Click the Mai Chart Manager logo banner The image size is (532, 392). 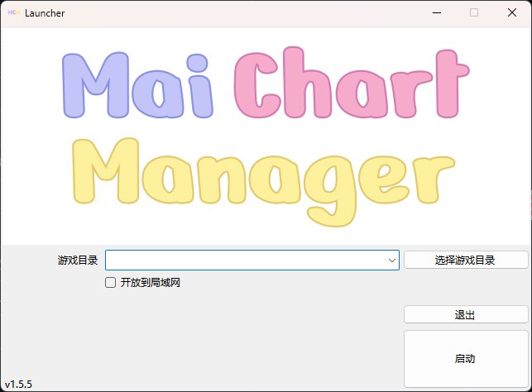click(x=266, y=136)
